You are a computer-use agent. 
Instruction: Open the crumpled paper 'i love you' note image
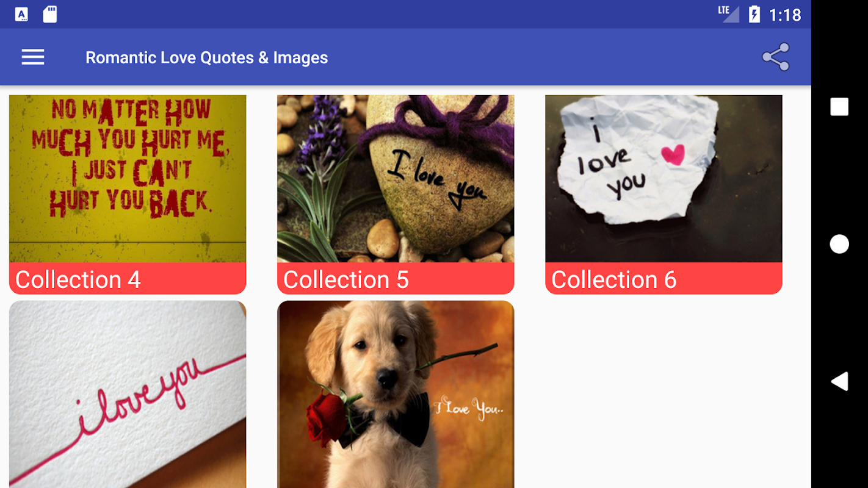pos(664,179)
